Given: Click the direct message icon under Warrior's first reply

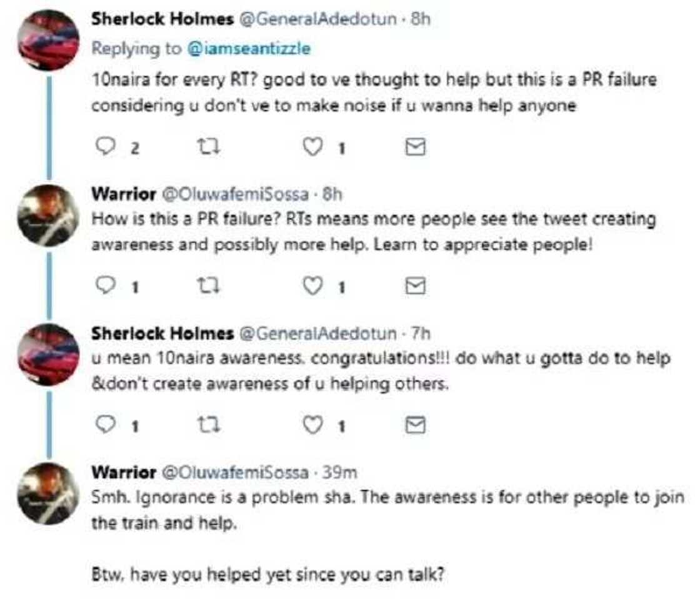Looking at the screenshot, I should click(416, 287).
